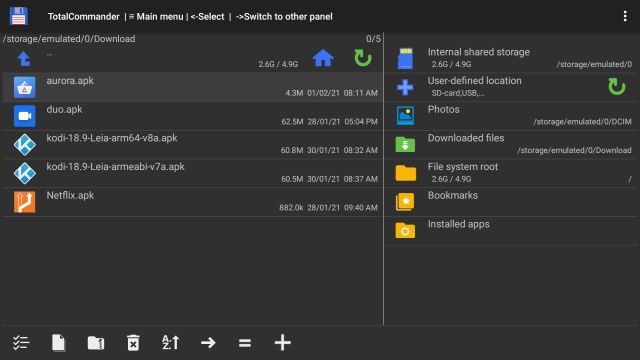
Task: Click the duo.apk video camera icon
Action: [24, 116]
